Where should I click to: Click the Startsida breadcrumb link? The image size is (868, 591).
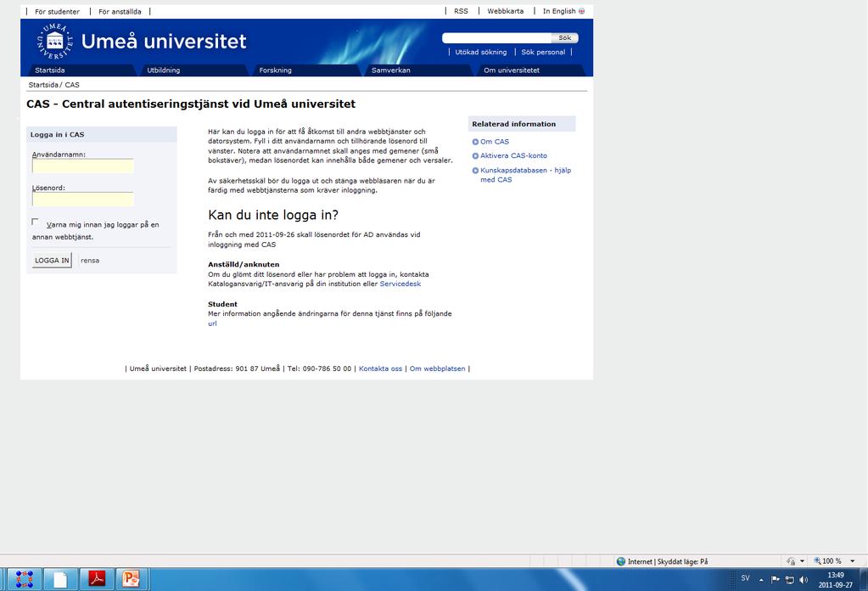[43, 85]
